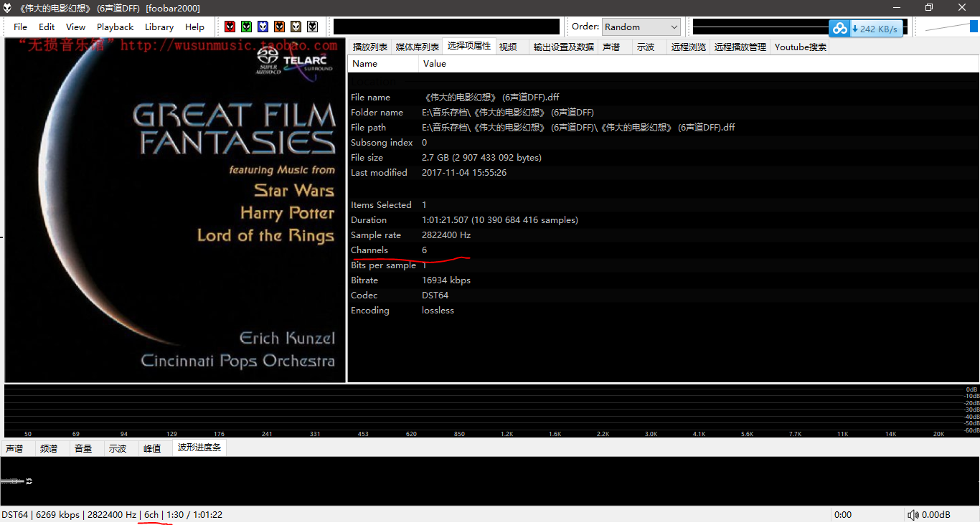980x525 pixels.
Task: Click the Great Film Fantasies album cover
Action: [175, 210]
